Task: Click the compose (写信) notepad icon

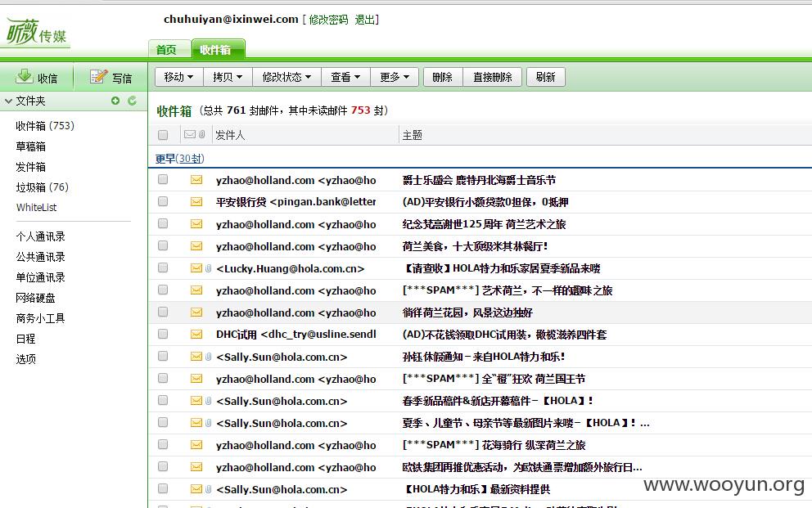Action: 98,77
